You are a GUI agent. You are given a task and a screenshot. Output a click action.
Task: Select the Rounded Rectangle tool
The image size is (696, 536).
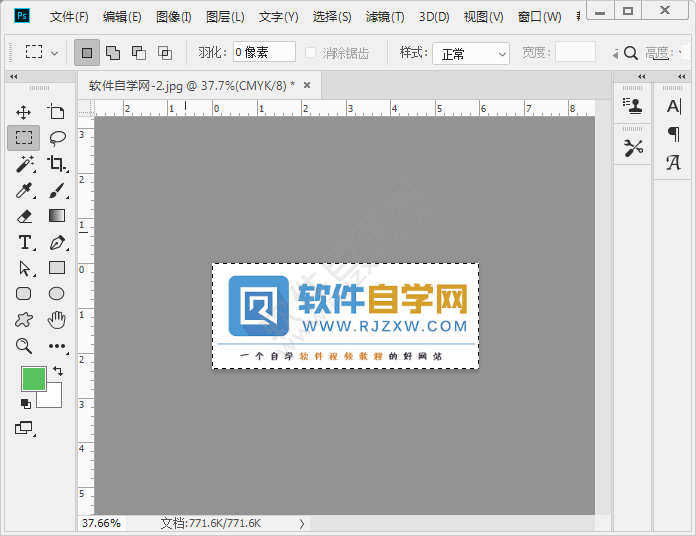click(x=24, y=294)
